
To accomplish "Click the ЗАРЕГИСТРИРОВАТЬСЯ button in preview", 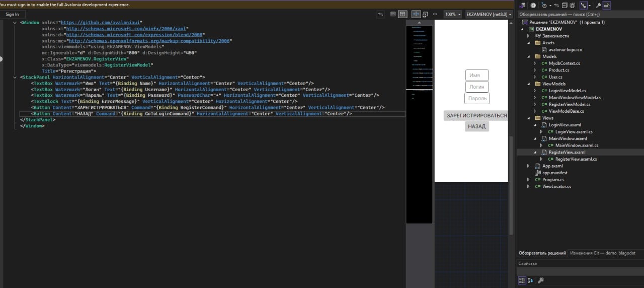I will [476, 116].
